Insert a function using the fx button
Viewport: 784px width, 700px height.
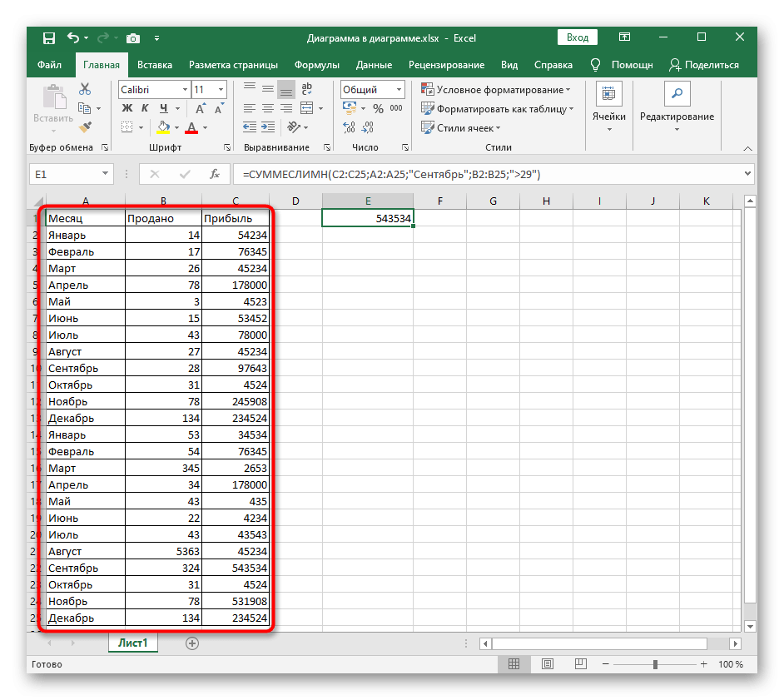[x=215, y=174]
